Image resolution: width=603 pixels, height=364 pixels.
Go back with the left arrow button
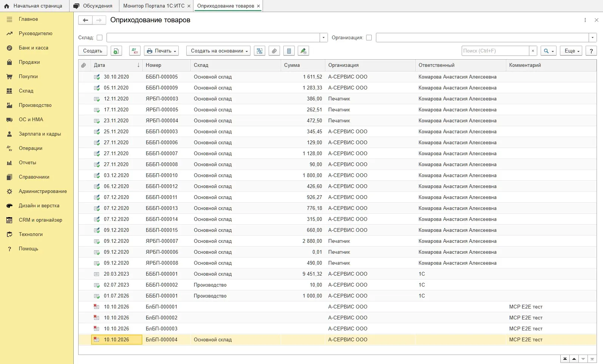(85, 20)
